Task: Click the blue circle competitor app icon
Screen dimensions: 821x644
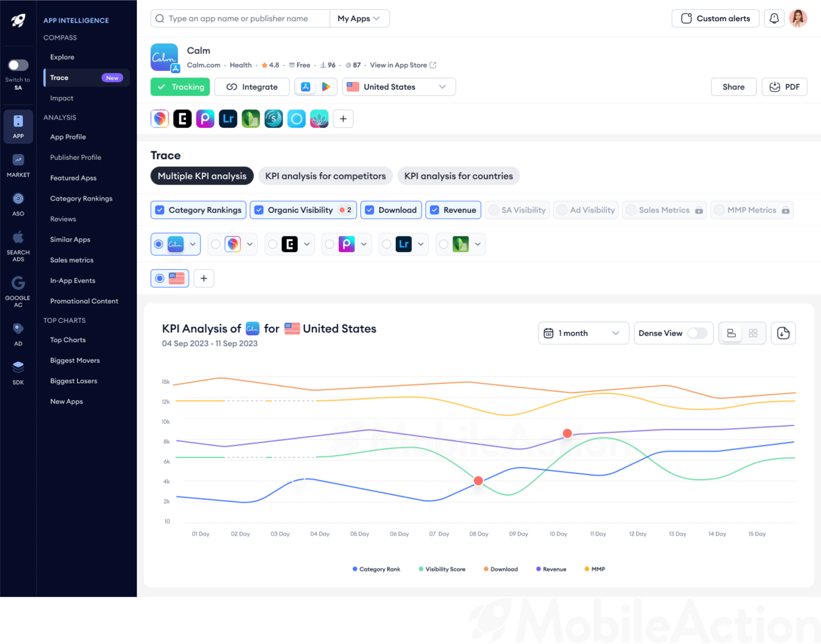Action: 296,119
